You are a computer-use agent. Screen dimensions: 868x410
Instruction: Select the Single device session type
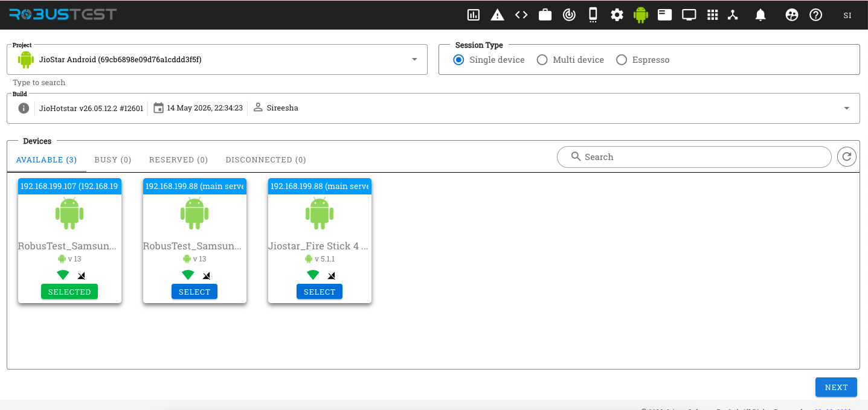click(489, 60)
